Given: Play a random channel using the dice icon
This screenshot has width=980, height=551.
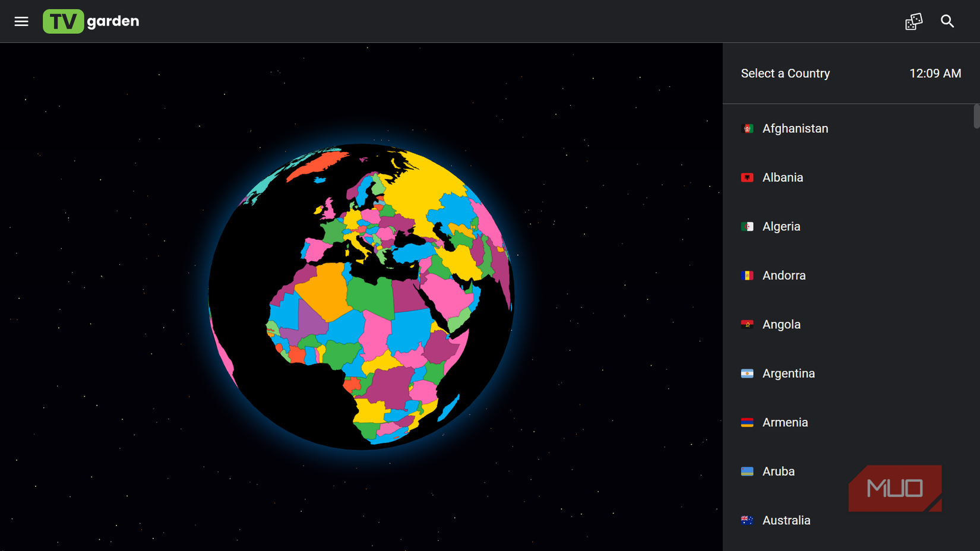Looking at the screenshot, I should (913, 21).
